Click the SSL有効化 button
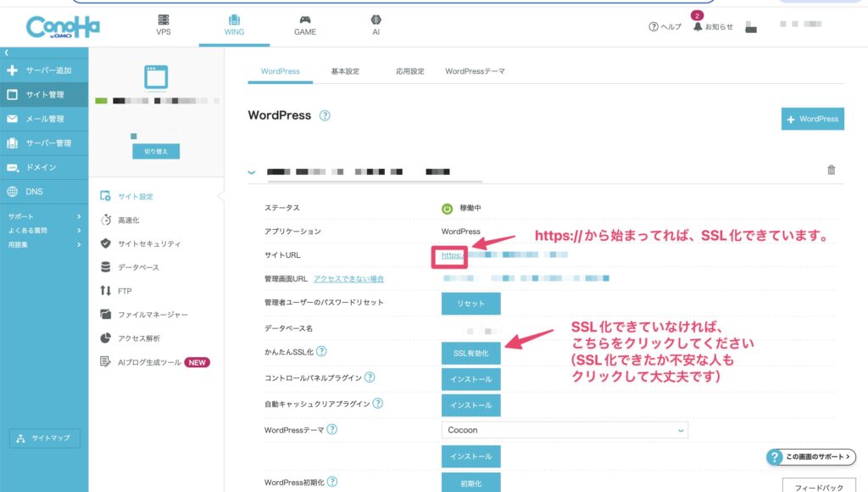 [x=471, y=354]
